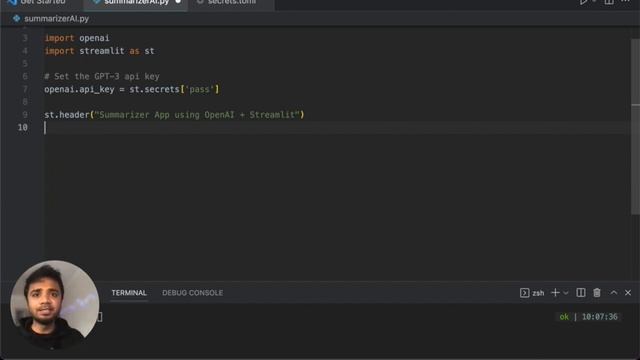This screenshot has height=360, width=640.
Task: Switch to the summarizerAI.py editor tab
Action: click(x=136, y=3)
